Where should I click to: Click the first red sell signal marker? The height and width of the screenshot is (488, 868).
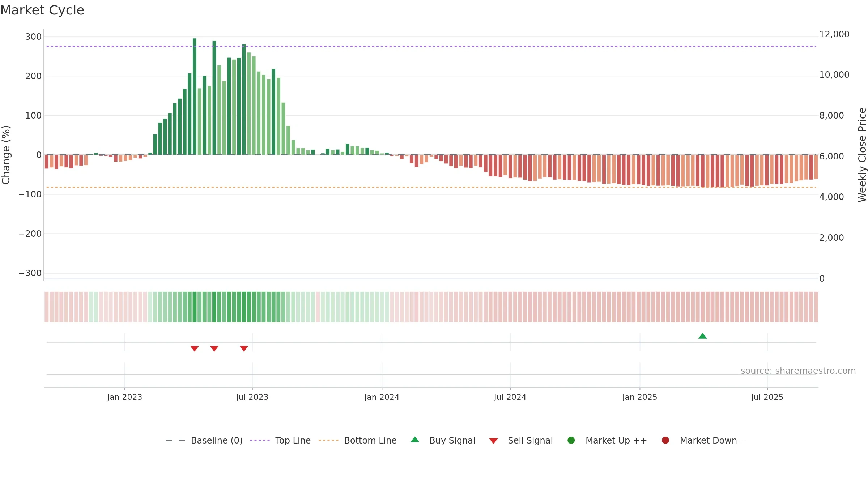coord(195,348)
